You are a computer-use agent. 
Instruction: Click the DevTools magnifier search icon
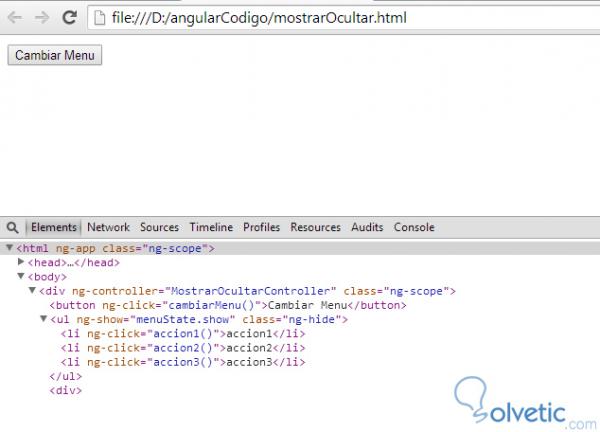click(x=13, y=228)
